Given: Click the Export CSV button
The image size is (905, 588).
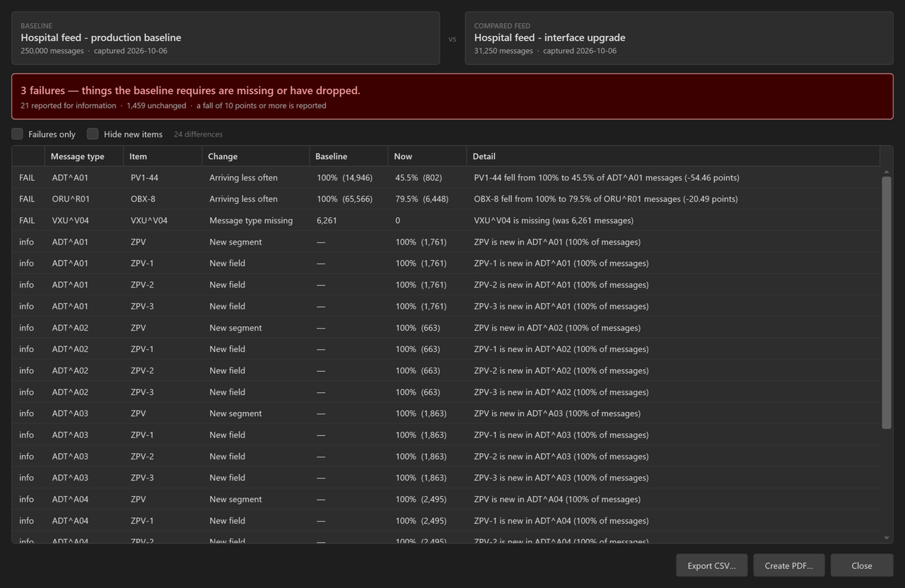Looking at the screenshot, I should coord(711,565).
